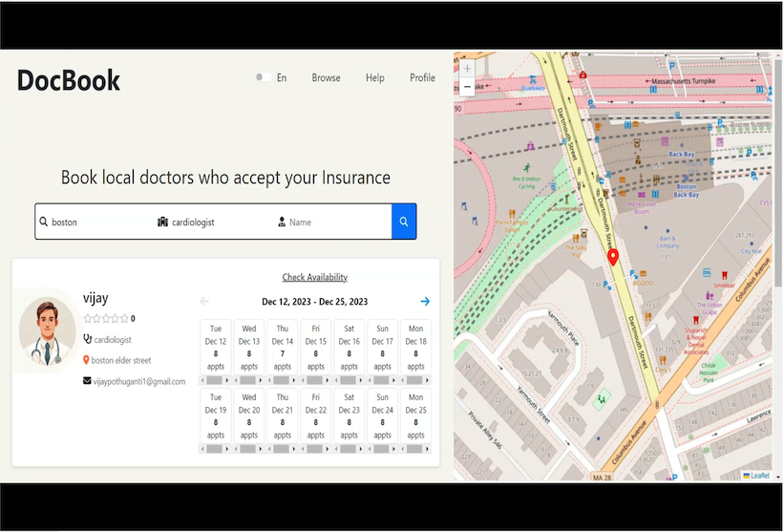Click the horizontal scrollbar under Tue Dec 19

pyautogui.click(x=215, y=449)
